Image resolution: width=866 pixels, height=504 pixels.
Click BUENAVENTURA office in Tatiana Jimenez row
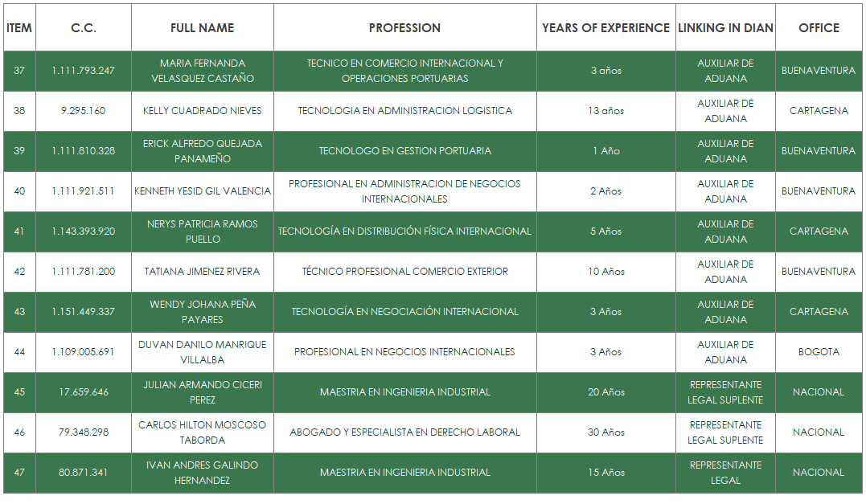[x=819, y=272]
